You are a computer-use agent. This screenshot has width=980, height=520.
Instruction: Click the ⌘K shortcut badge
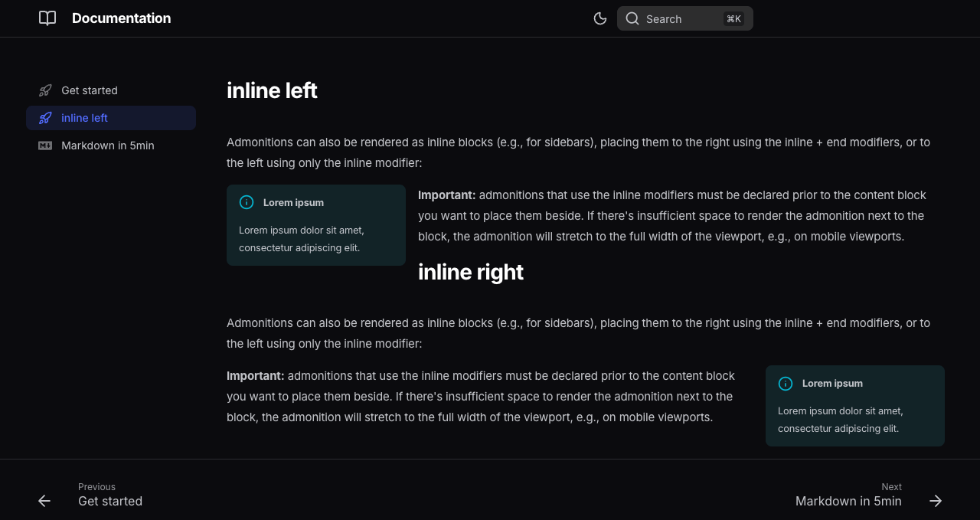(x=733, y=19)
